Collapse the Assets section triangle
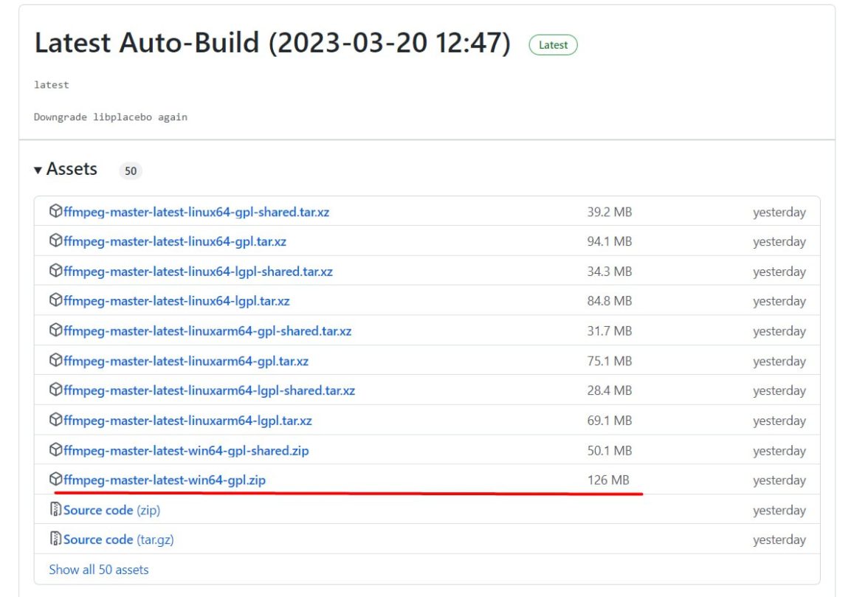The image size is (868, 597). [x=38, y=170]
